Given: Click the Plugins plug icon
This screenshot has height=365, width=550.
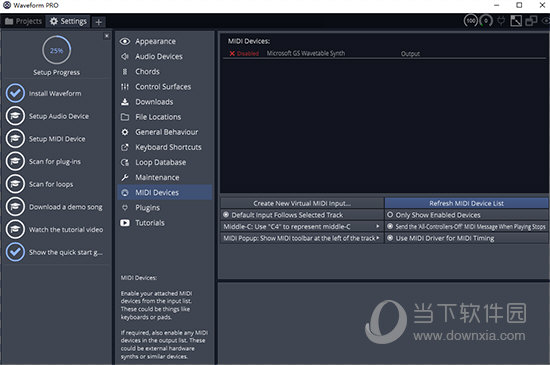Looking at the screenshot, I should [x=125, y=208].
